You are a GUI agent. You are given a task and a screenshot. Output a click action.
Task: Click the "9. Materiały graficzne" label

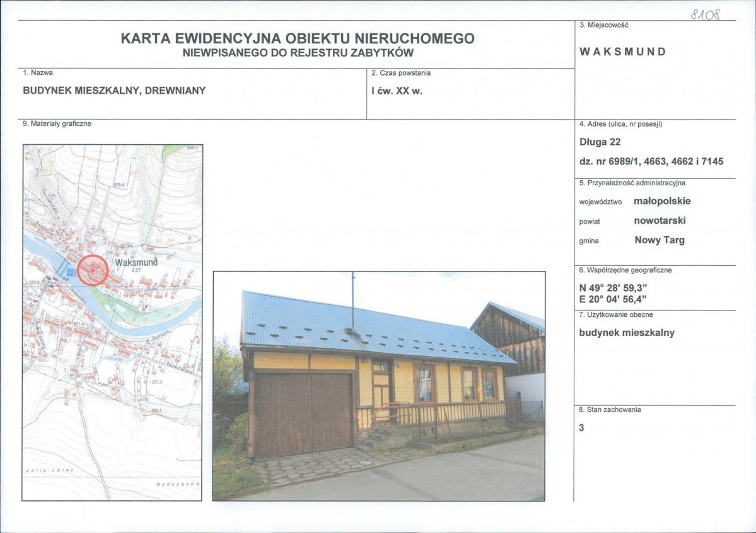coord(57,124)
